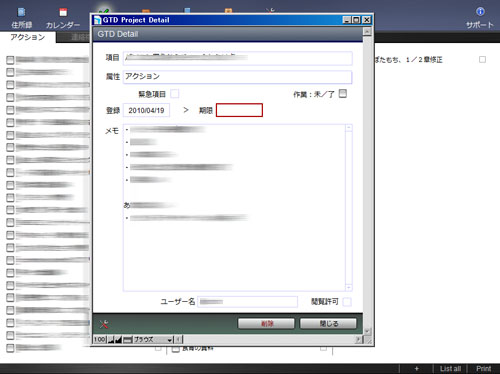Click into the 項目 text field

pyautogui.click(x=238, y=58)
